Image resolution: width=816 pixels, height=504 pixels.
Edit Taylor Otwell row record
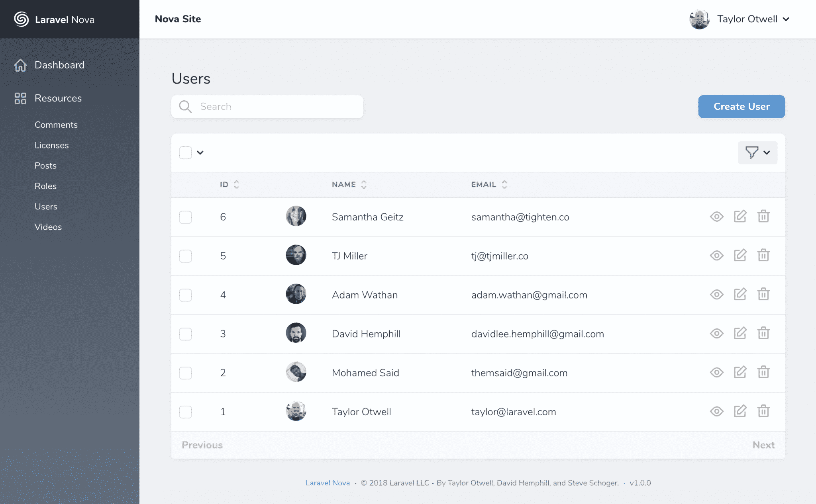coord(740,411)
